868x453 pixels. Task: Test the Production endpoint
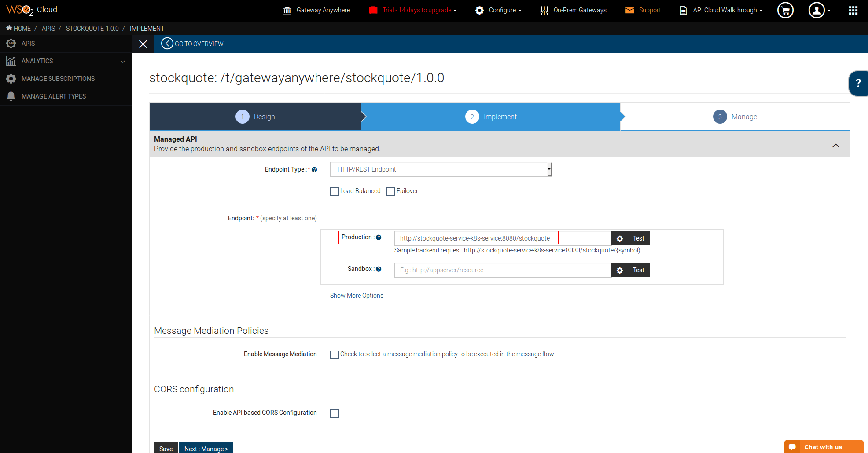tap(639, 238)
